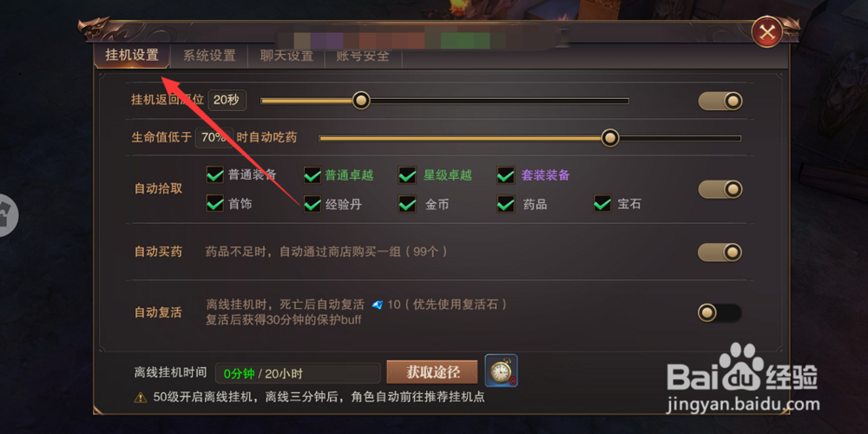
Task: Toggle the 经验丹 pickup checkbox
Action: coord(312,204)
